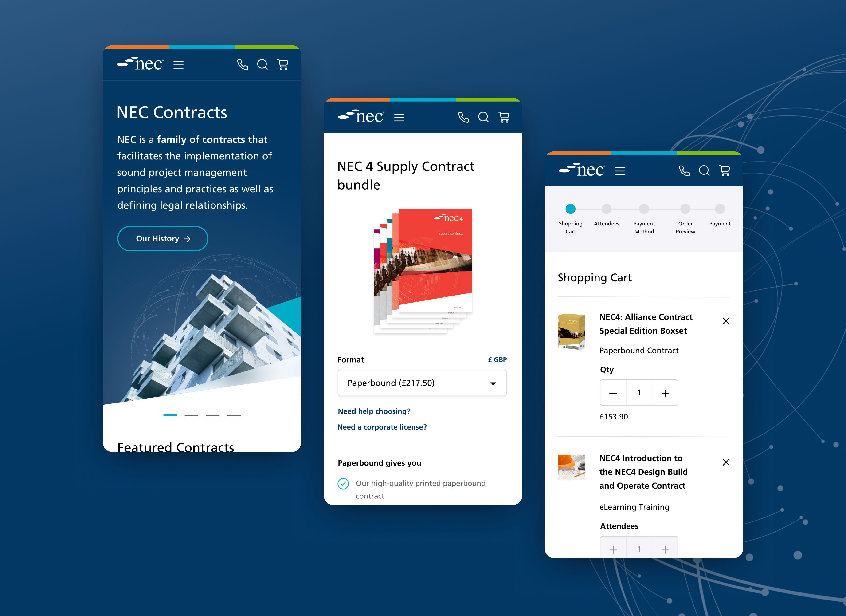Select quantity stepper minus button for Alliance Boxset

(x=613, y=392)
